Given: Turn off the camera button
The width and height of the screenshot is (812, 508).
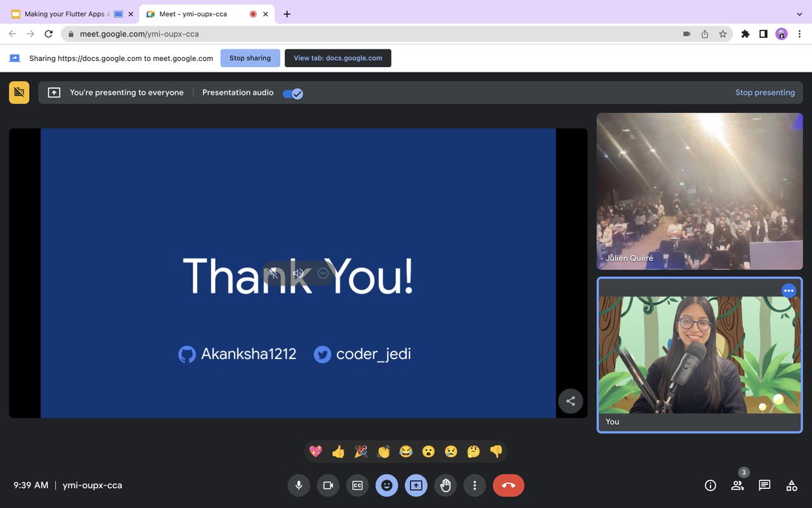Looking at the screenshot, I should (x=328, y=485).
